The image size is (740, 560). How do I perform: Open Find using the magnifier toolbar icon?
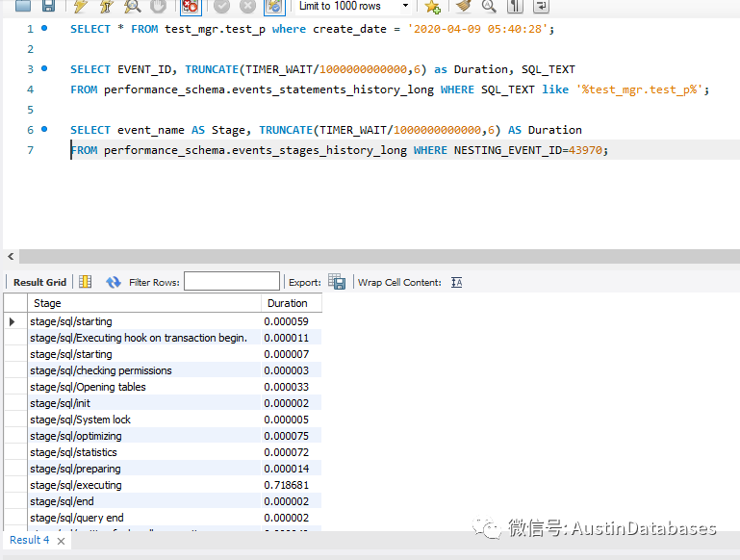(489, 6)
